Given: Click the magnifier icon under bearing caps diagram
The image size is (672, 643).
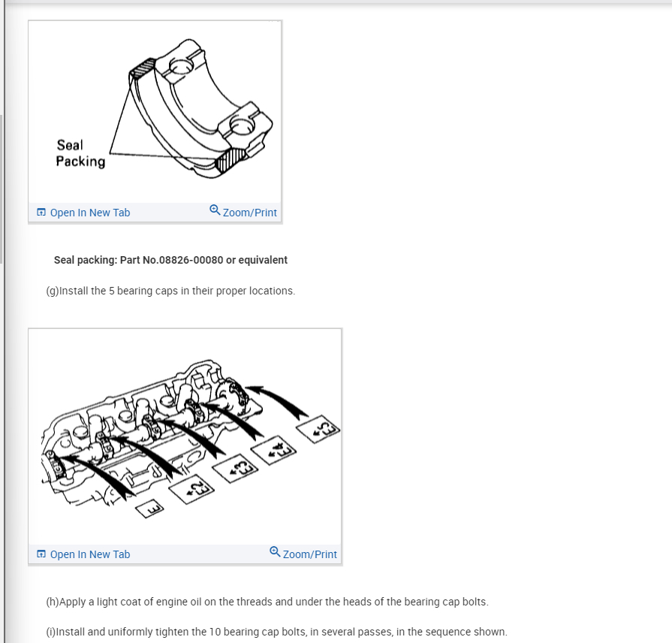Looking at the screenshot, I should pos(275,551).
